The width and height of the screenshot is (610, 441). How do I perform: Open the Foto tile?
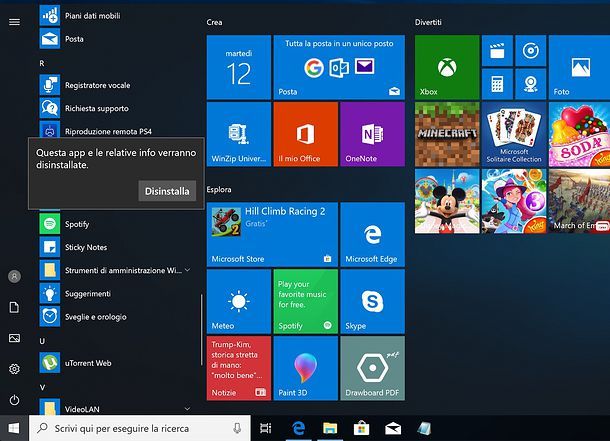579,67
